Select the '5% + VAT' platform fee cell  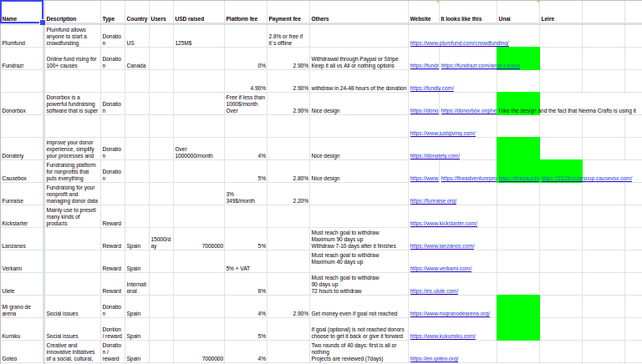point(246,261)
